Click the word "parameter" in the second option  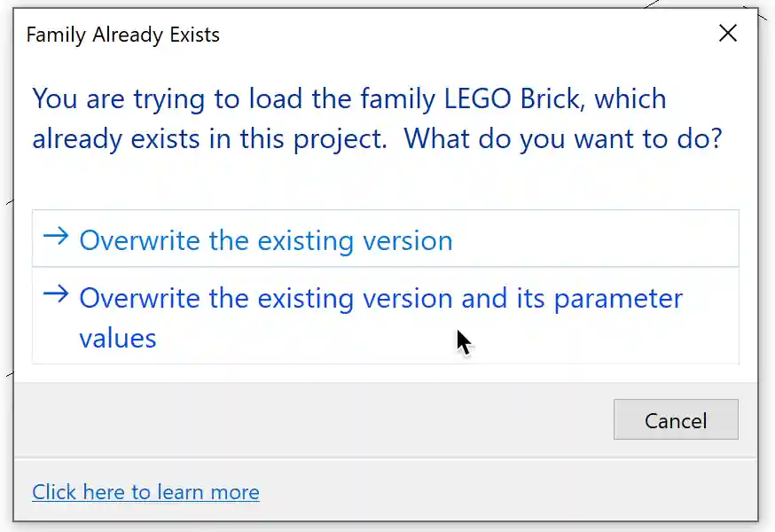click(618, 299)
